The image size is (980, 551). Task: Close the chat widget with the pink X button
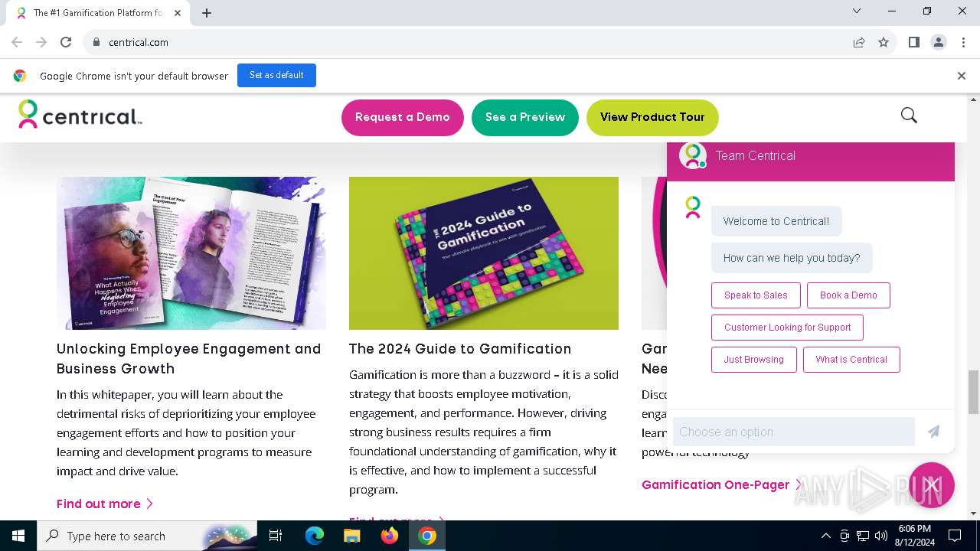click(x=932, y=485)
